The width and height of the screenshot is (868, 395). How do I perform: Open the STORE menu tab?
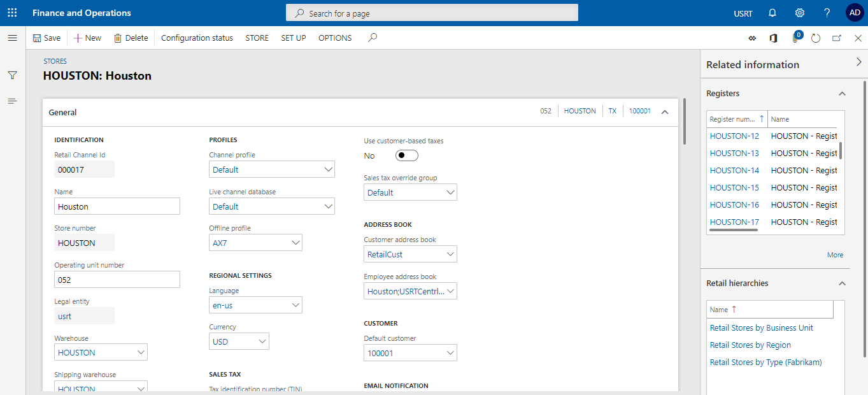click(257, 38)
